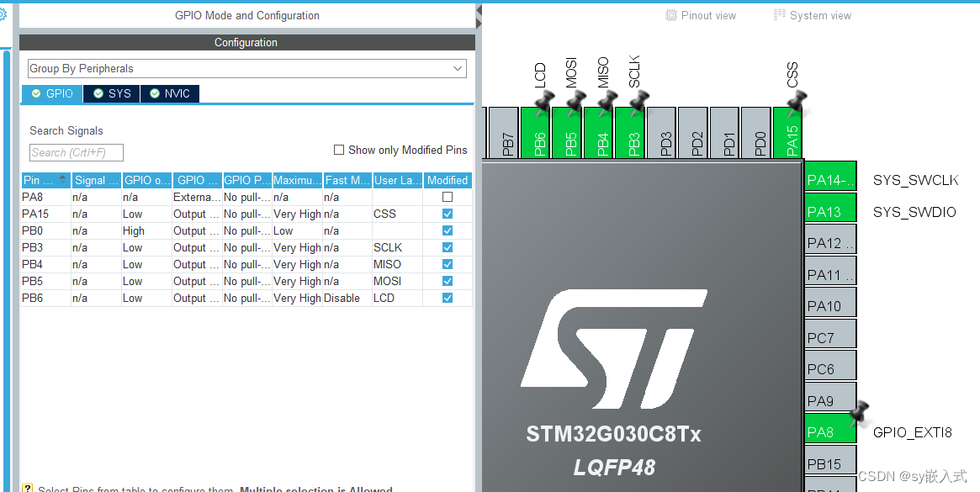The width and height of the screenshot is (980, 492).
Task: Toggle Modified checkbox for PA8 row
Action: tap(448, 197)
